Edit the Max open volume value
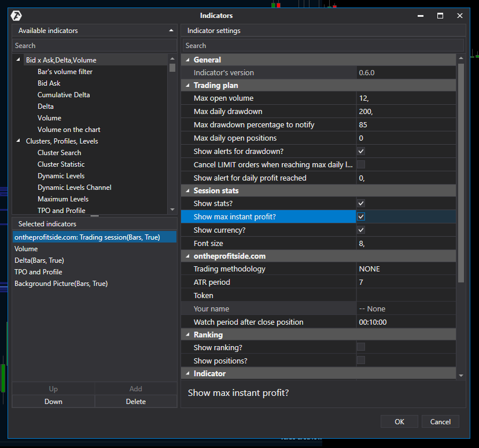This screenshot has height=448, width=479. 406,98
